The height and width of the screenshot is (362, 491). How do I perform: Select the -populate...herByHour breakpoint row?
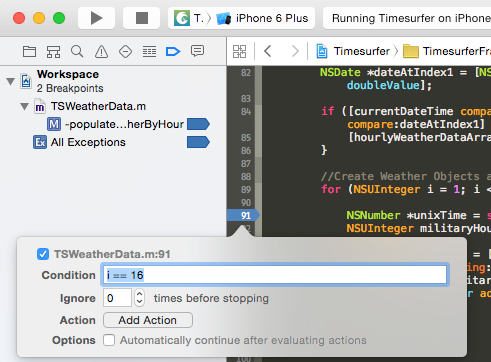coord(113,124)
